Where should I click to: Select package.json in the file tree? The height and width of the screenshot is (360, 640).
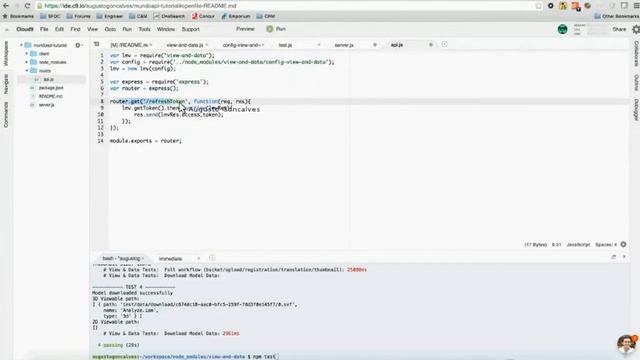[x=51, y=88]
